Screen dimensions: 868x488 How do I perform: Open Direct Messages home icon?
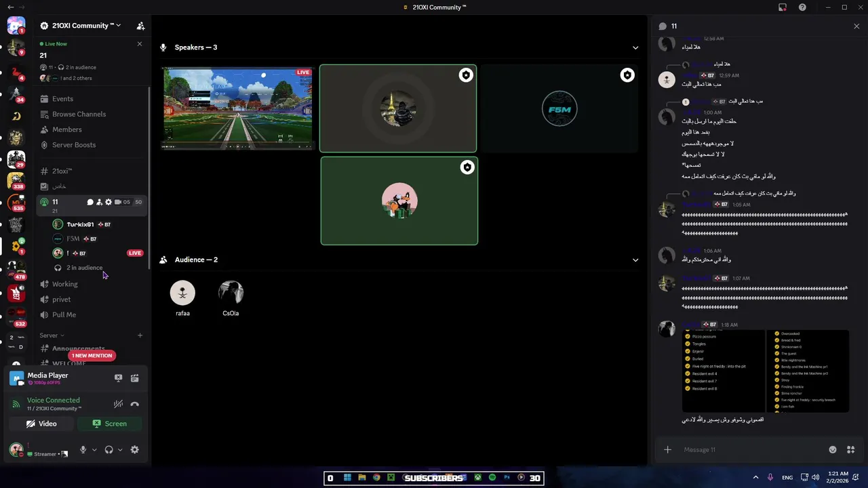16,26
